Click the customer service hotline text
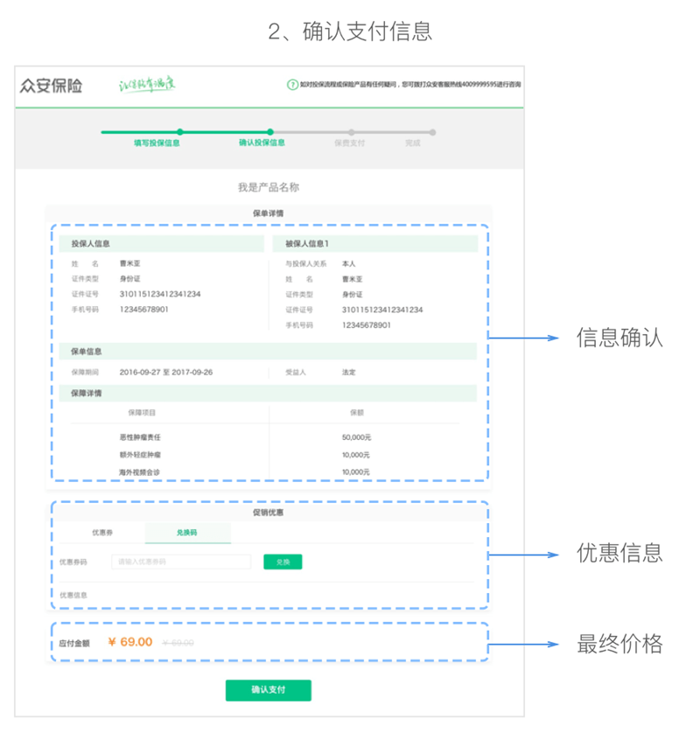Viewport: 700px width, 733px height. pos(409,85)
